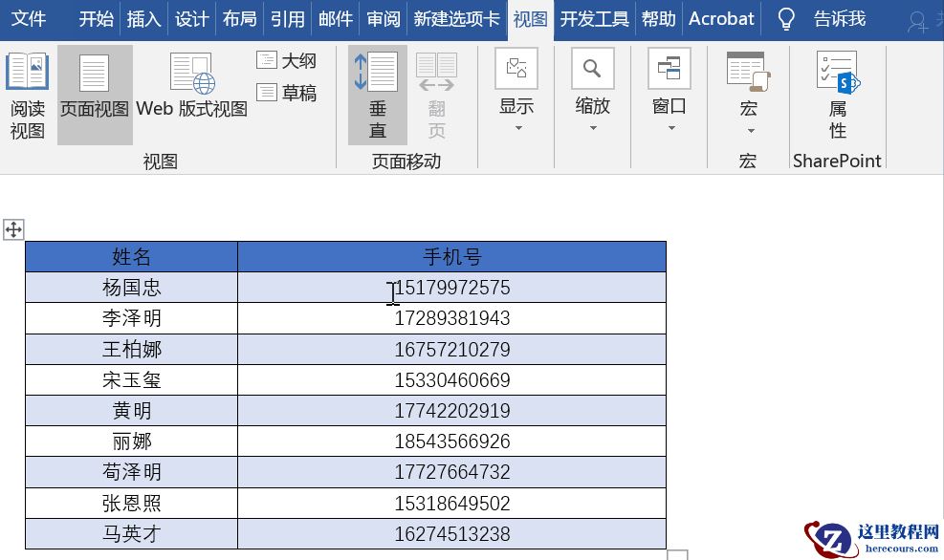
Task: Select 页面视图 (Print Layout) view
Action: coord(93,84)
